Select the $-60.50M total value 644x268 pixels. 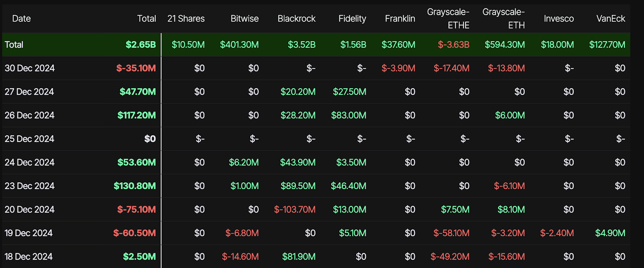[135, 233]
